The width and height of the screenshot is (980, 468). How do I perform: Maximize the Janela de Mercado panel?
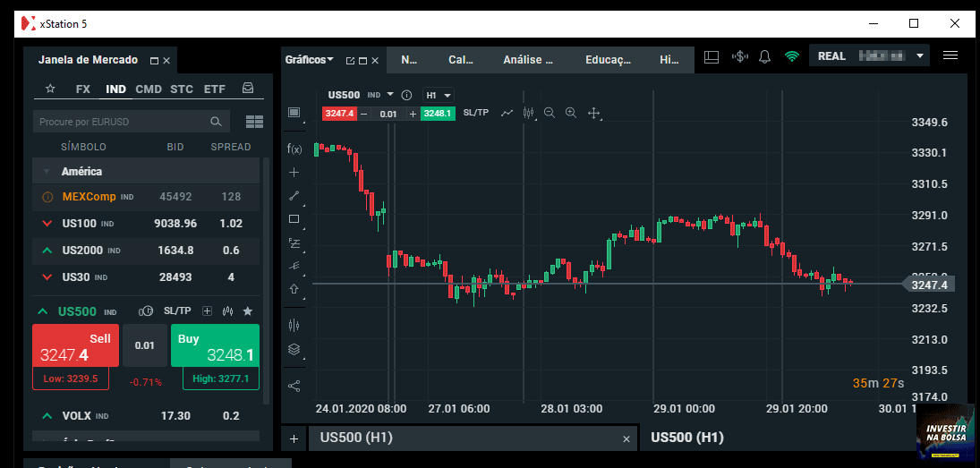(154, 61)
